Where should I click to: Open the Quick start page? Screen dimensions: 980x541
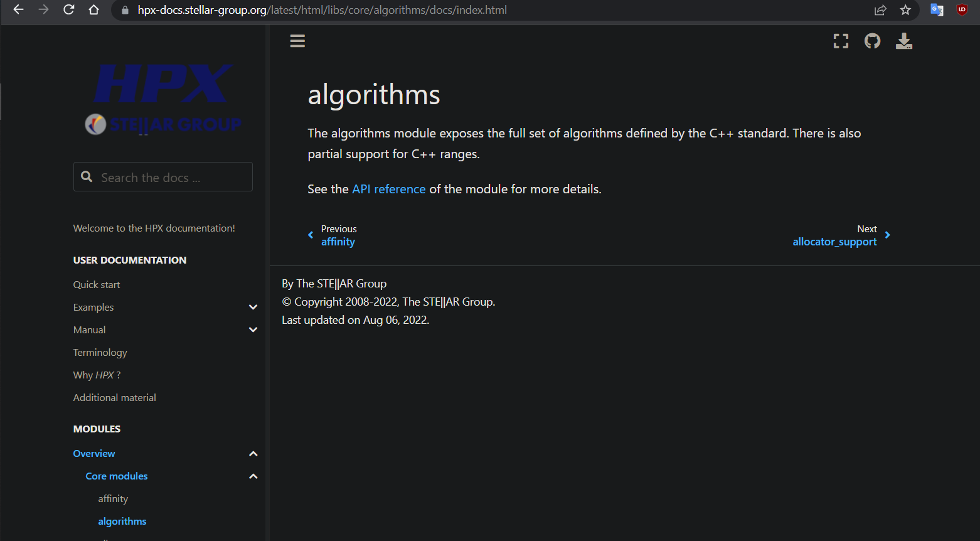[x=96, y=284]
